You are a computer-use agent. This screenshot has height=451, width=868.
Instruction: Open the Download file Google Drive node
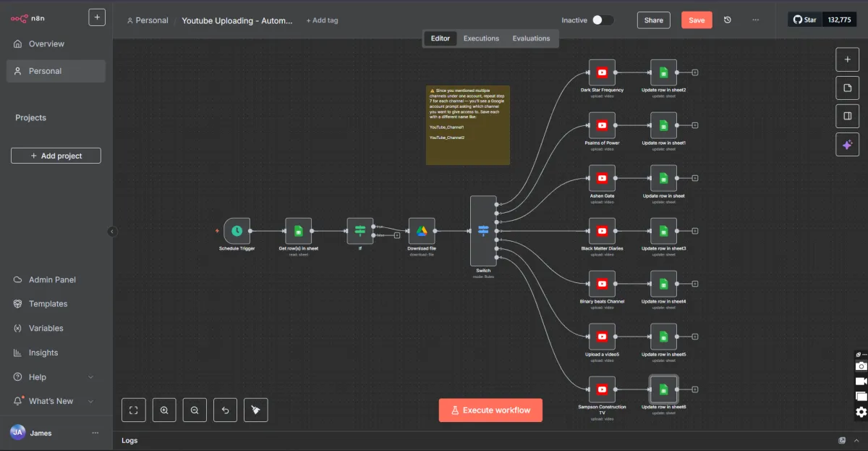pos(422,231)
